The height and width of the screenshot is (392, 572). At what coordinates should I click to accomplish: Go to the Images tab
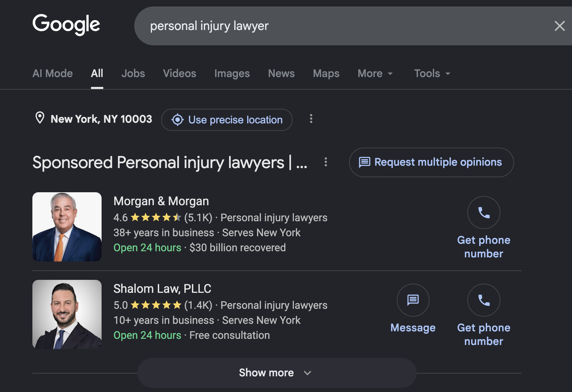pos(232,73)
